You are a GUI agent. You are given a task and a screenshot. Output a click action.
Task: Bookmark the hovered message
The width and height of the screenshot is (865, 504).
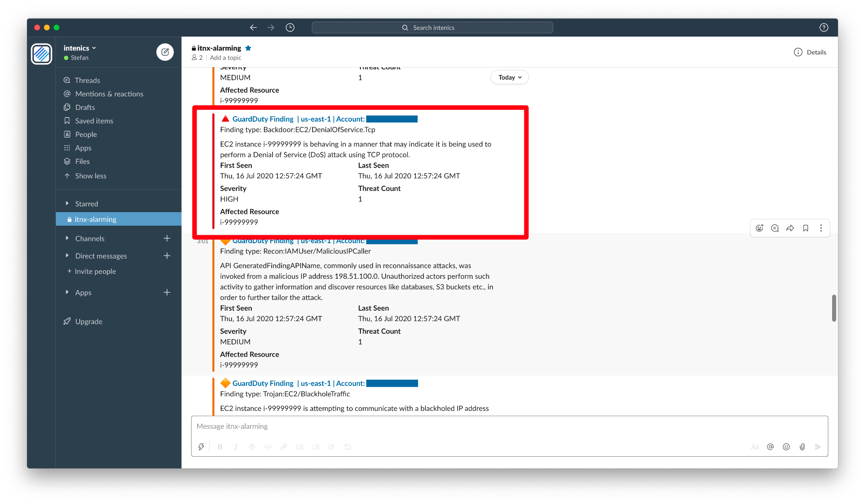tap(806, 228)
